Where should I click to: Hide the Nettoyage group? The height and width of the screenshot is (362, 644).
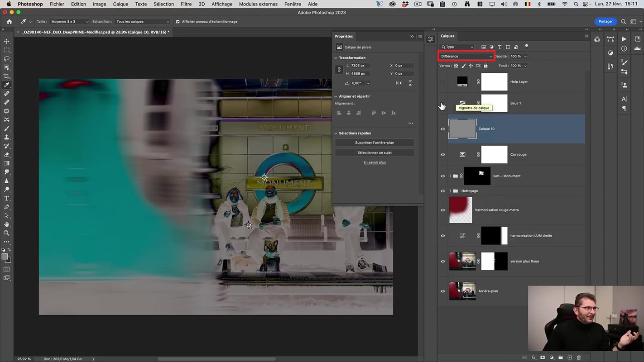pos(443,191)
